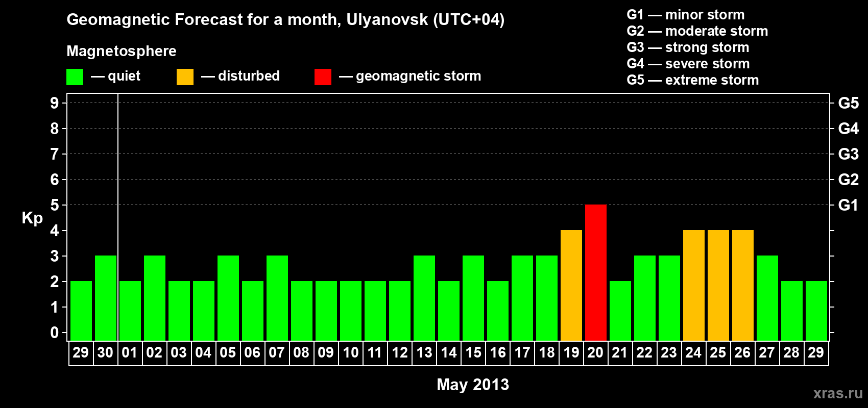Viewport: 868px width, 408px height.
Task: Select the green bar for April 30
Action: coord(106,298)
